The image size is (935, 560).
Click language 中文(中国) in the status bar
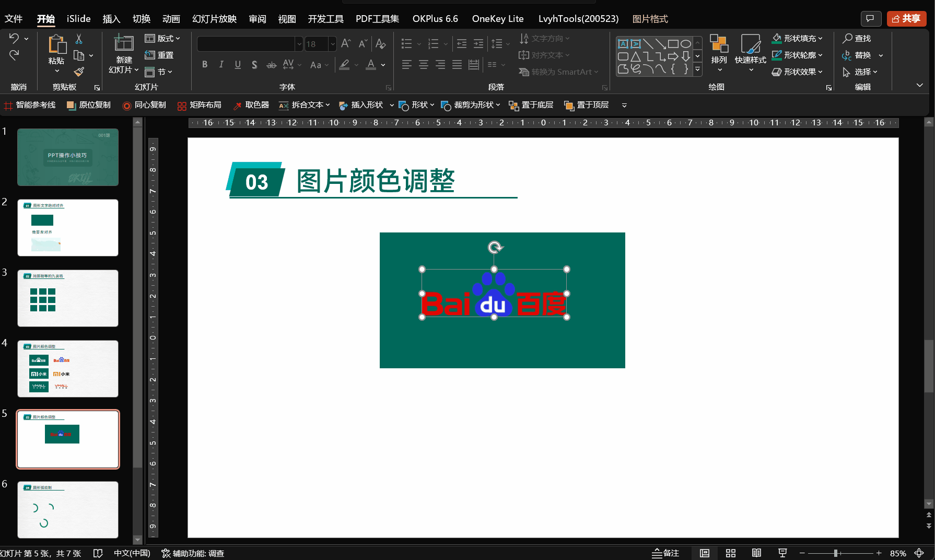click(132, 553)
